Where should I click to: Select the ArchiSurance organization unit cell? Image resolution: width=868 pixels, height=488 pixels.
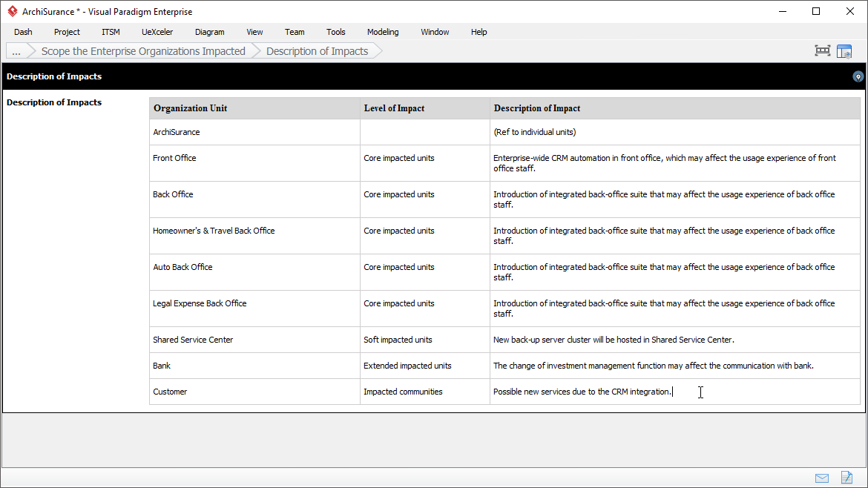pyautogui.click(x=254, y=132)
